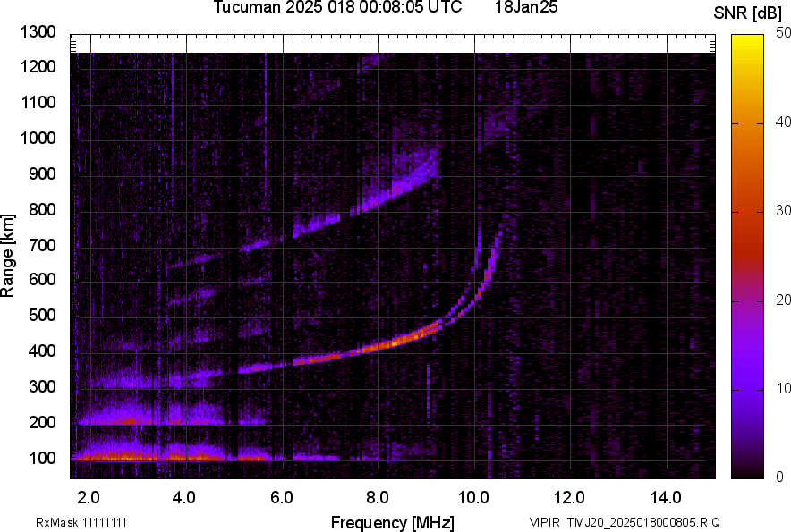Click the frequency tick label 12.0
This screenshot has height=532, width=791.
(x=569, y=498)
